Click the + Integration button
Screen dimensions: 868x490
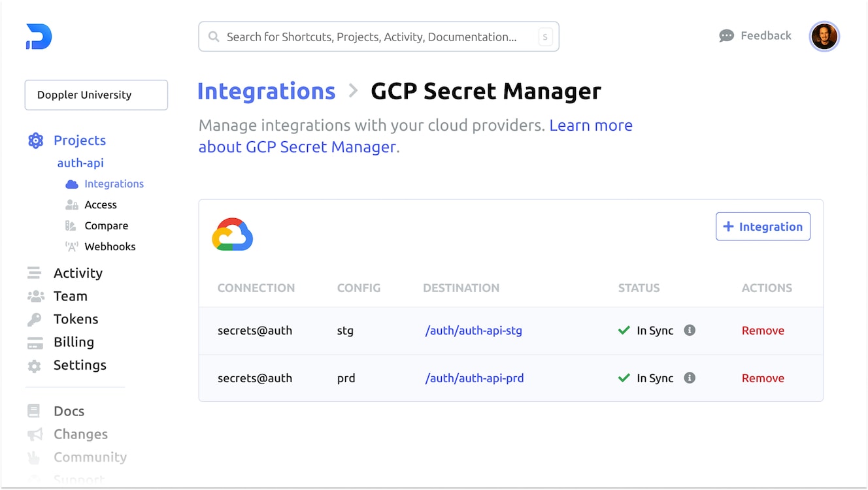click(763, 227)
